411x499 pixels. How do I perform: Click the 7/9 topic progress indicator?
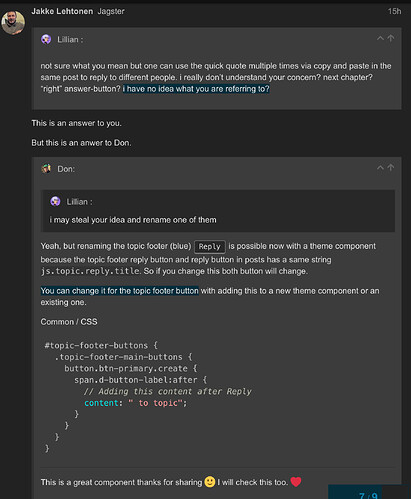tap(368, 495)
